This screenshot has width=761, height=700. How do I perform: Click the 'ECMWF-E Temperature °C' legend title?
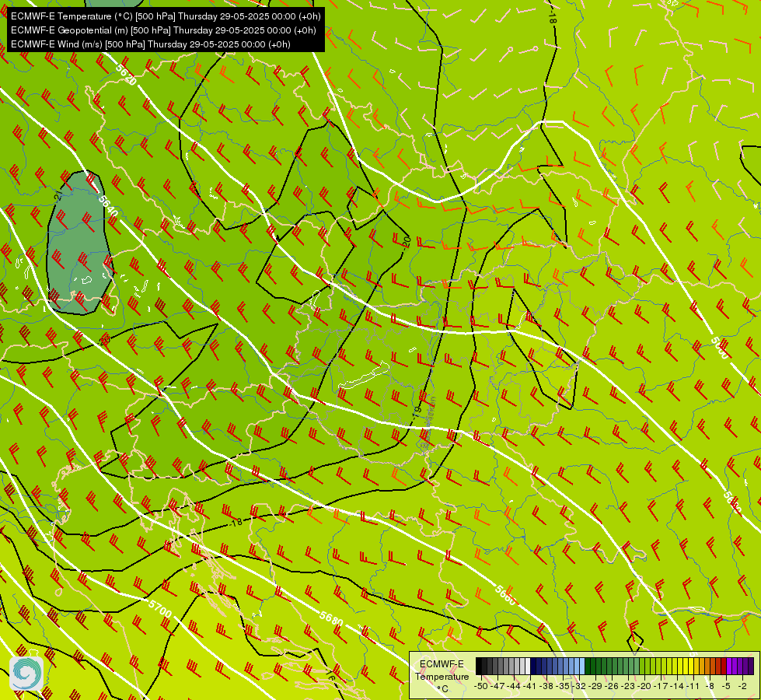click(442, 676)
